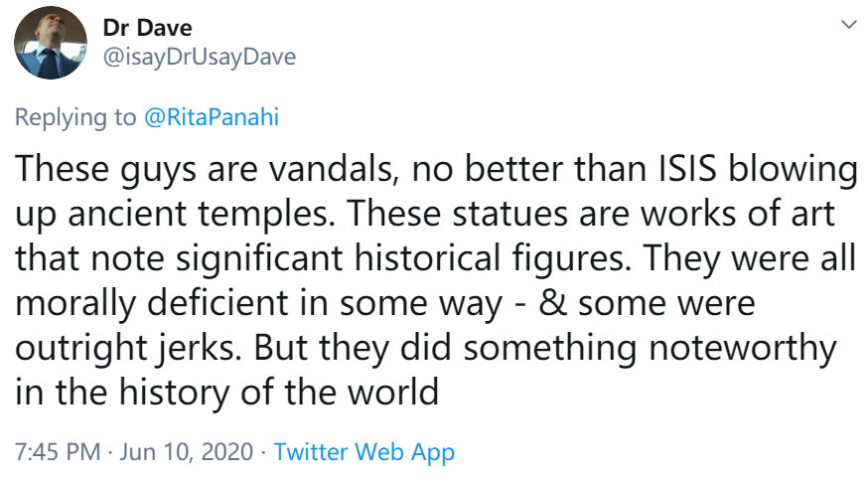The width and height of the screenshot is (868, 481).
Task: Open the @RitaPanahi mention link
Action: click(212, 116)
